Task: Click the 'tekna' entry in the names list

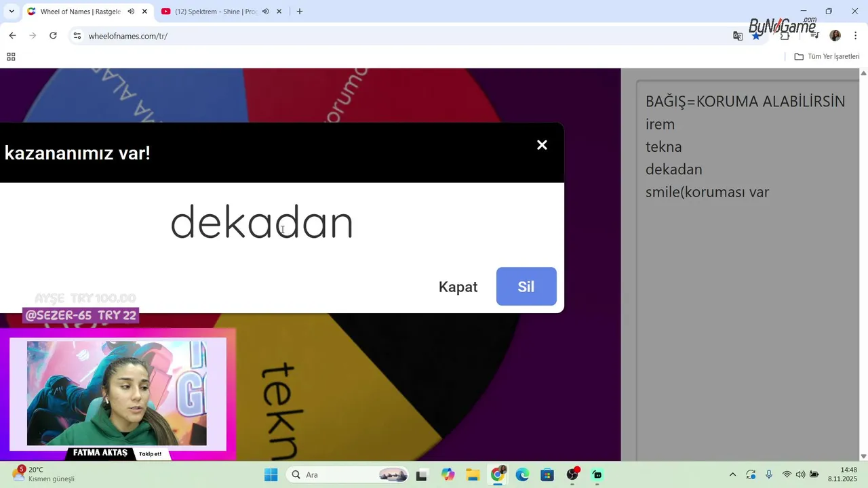Action: 664,146
